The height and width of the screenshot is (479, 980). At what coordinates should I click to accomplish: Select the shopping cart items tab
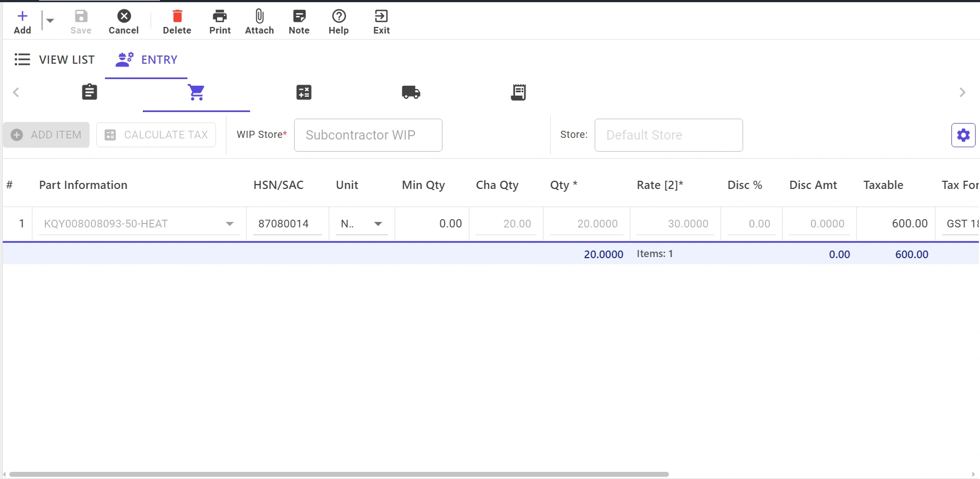196,92
